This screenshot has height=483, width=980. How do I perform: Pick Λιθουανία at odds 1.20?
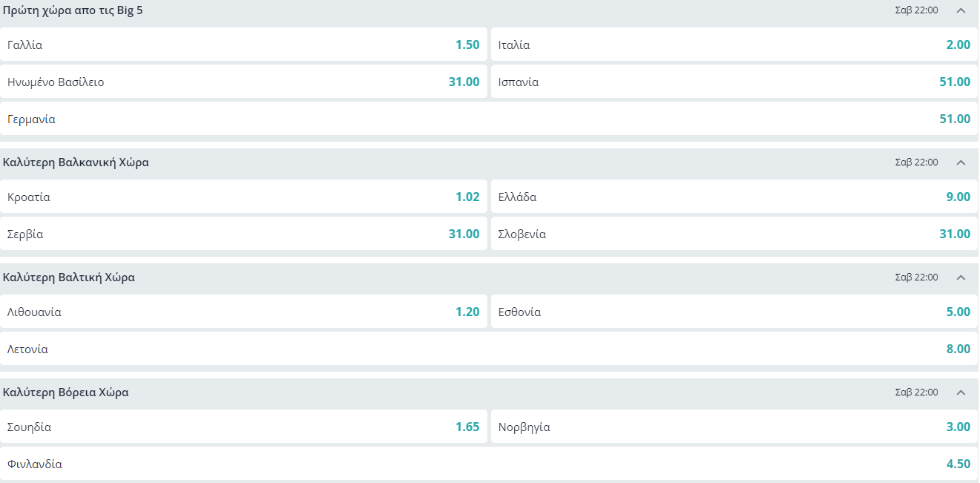coord(244,312)
